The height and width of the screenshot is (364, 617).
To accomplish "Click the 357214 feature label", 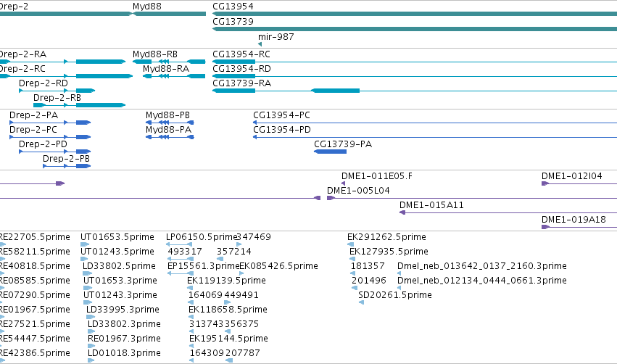I will 233,252.
